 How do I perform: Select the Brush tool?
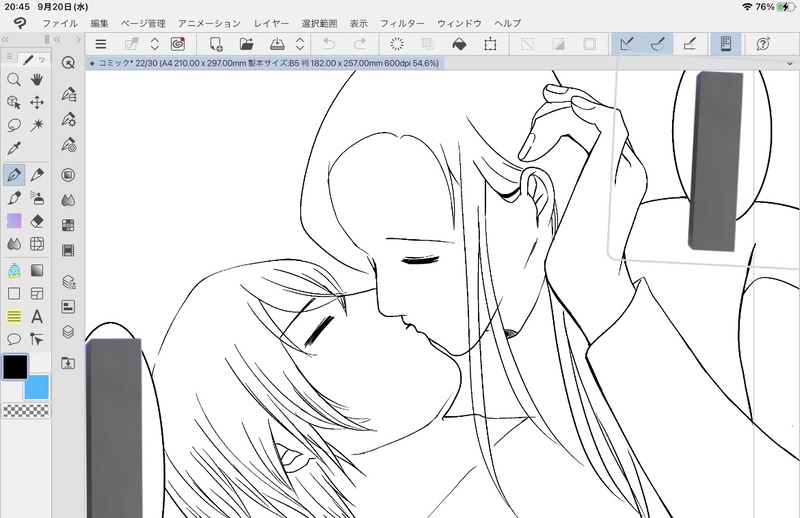point(14,198)
